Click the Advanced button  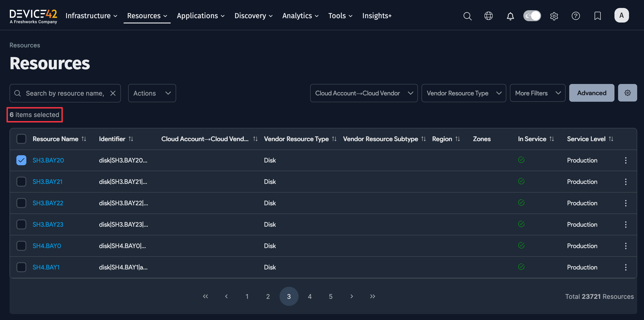coord(592,93)
